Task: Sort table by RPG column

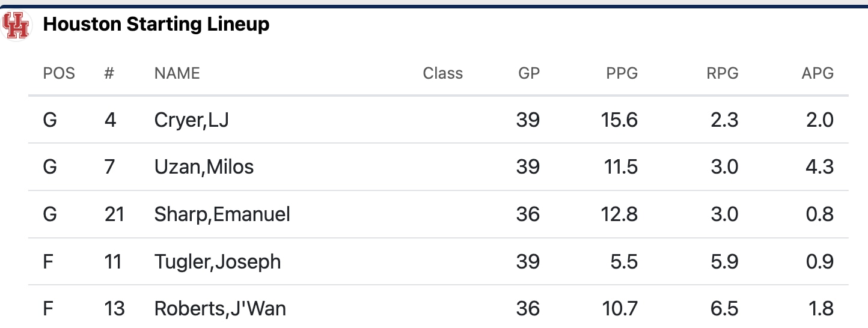Action: click(722, 73)
